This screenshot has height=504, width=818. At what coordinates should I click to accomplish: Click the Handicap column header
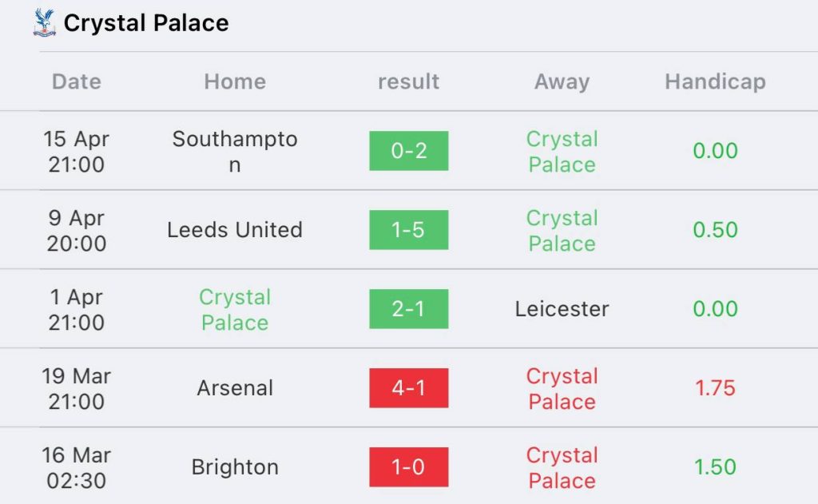715,82
